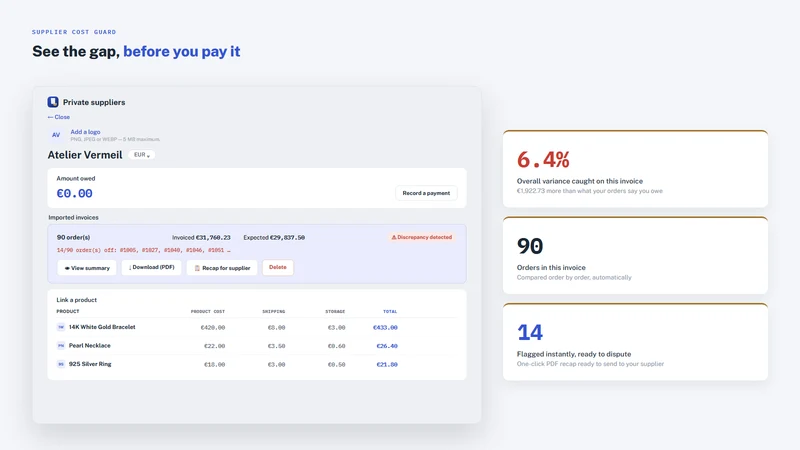Click the Download (PDF) button
The width and height of the screenshot is (800, 450).
(151, 267)
